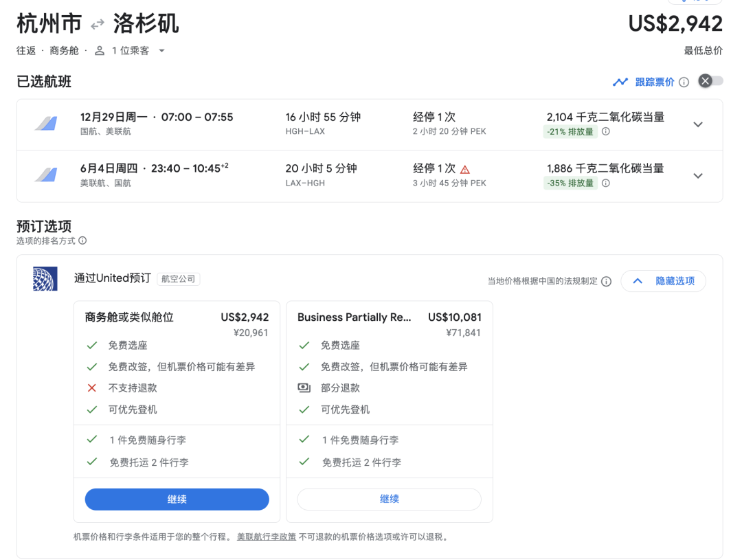Select the 商务舱或类似舱位 fare card title
742x560 pixels.
pos(129,317)
